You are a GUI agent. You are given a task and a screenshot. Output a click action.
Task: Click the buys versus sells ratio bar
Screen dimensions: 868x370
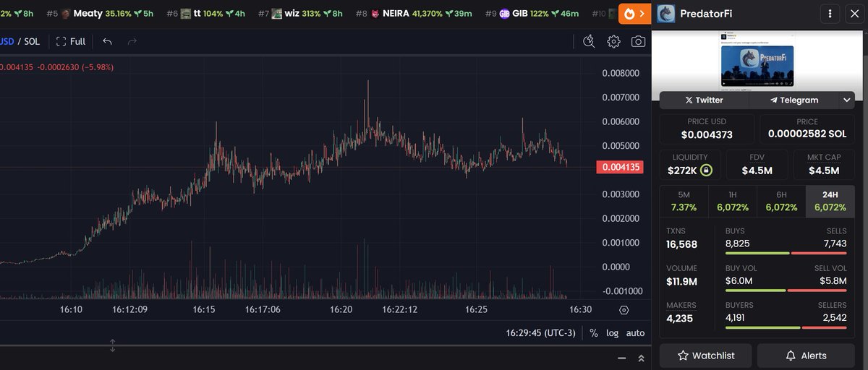(x=786, y=253)
